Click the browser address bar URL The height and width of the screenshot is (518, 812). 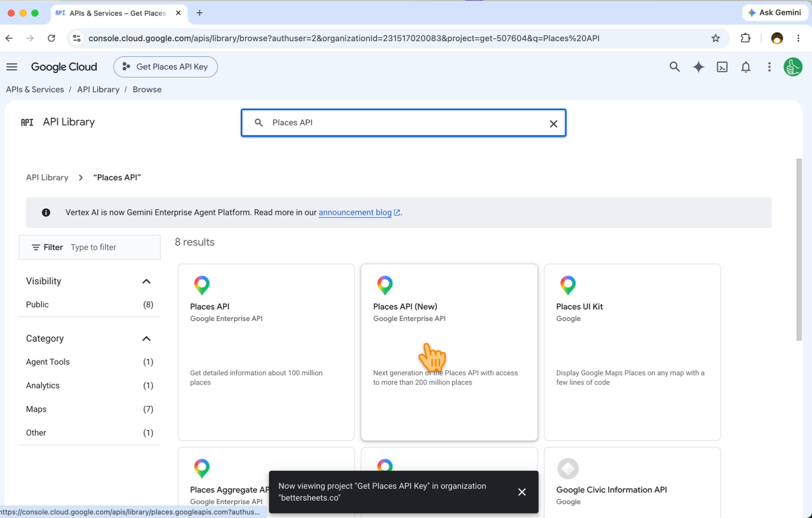pos(344,38)
